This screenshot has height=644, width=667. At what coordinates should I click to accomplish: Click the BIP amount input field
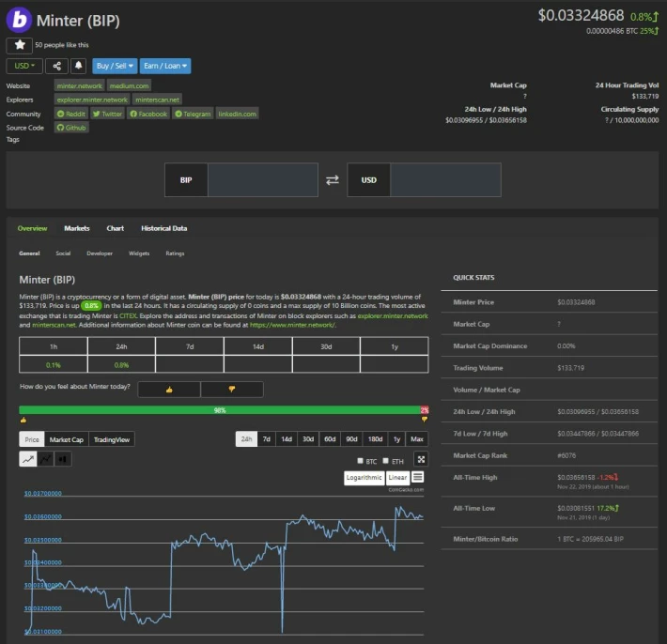(263, 180)
